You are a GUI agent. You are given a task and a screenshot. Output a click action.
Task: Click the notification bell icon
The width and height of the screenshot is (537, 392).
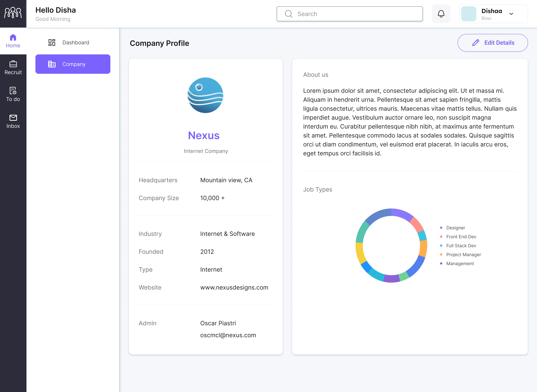point(441,14)
